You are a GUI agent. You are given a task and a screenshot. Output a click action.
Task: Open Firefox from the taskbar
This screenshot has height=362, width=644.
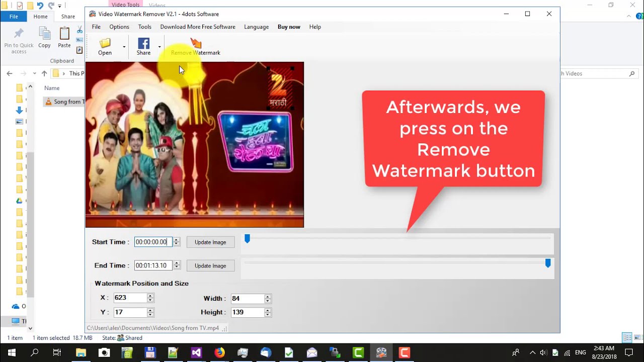pos(219,352)
